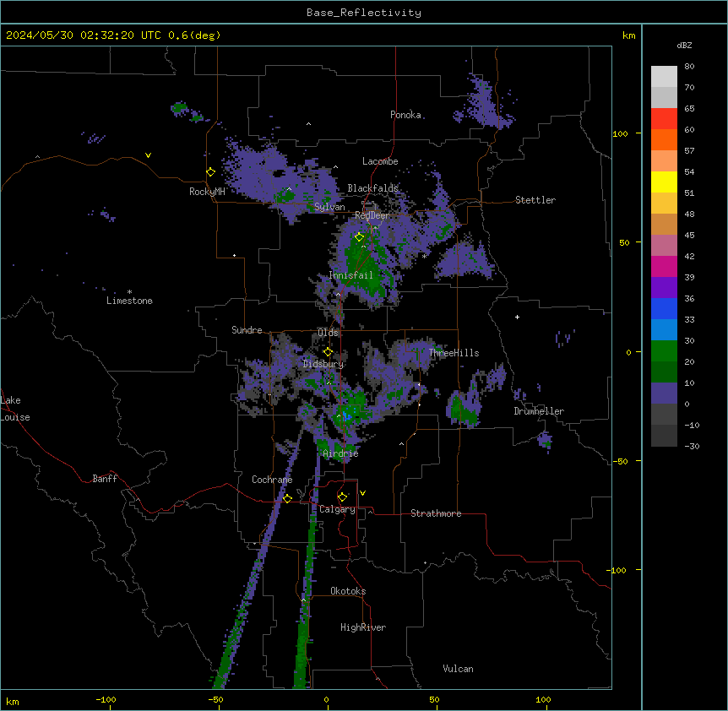Viewport: 728px width, 711px height.
Task: Click the Lake Louise label
Action: tap(14, 409)
